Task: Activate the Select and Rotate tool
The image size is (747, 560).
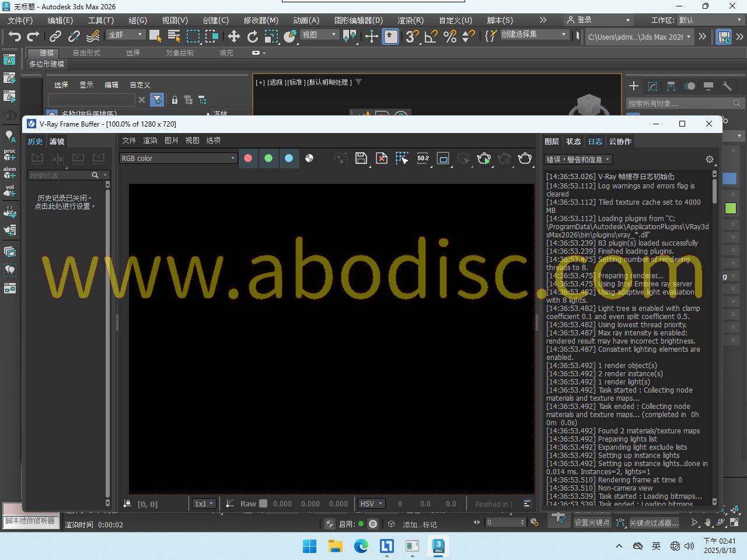Action: coord(252,36)
